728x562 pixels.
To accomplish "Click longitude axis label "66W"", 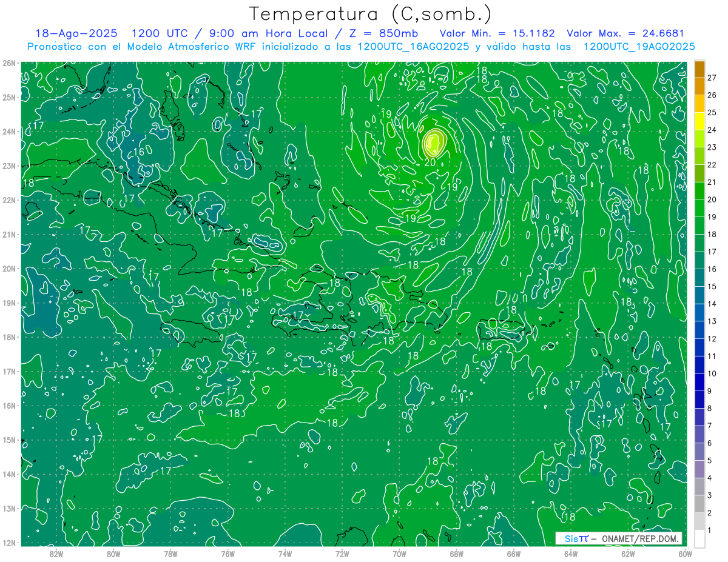I will (x=514, y=554).
